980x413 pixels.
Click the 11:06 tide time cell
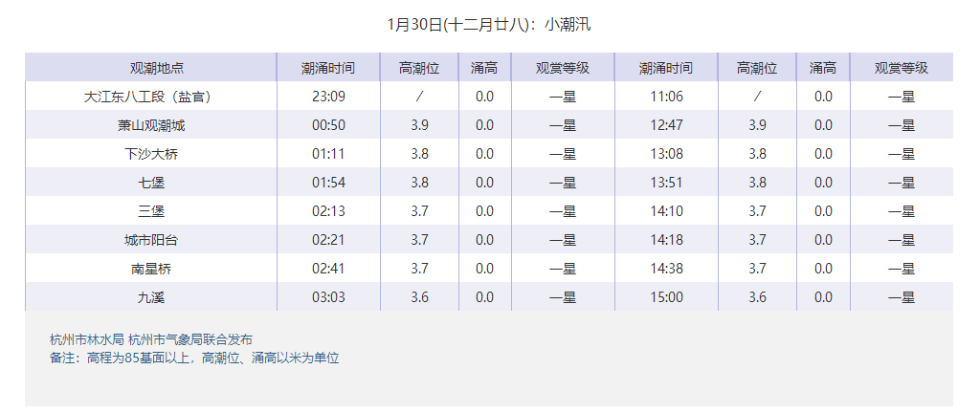click(x=666, y=97)
